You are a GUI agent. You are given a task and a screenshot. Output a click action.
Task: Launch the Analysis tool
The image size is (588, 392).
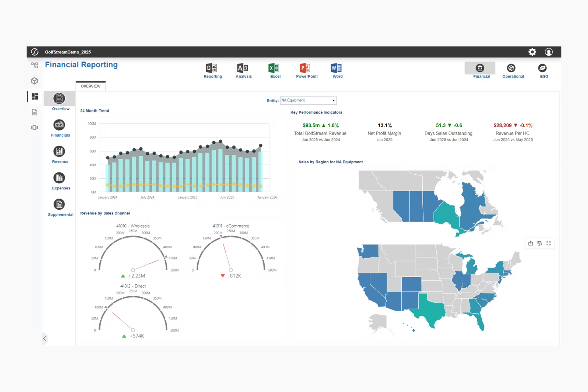243,68
